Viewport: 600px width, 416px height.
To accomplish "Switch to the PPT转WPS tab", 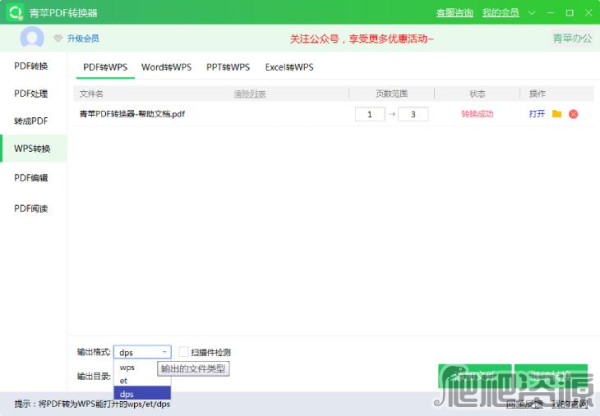I will pos(228,67).
